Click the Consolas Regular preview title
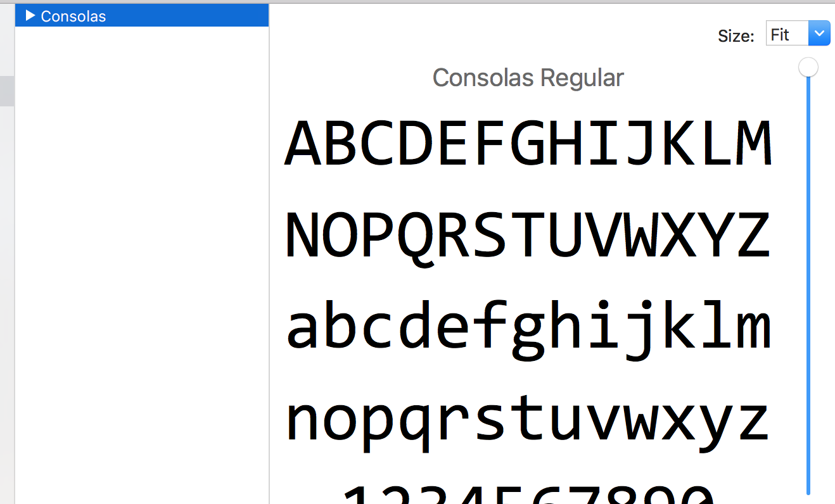The height and width of the screenshot is (504, 835). (528, 77)
